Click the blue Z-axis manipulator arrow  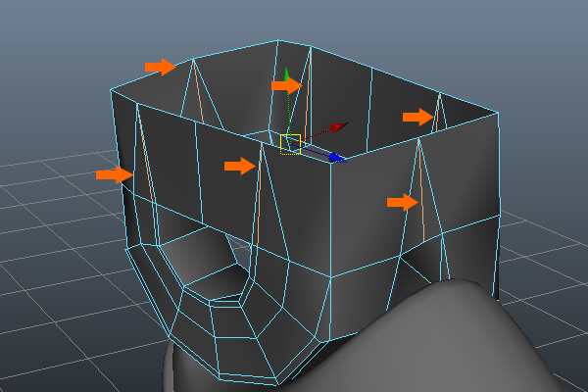tap(337, 159)
